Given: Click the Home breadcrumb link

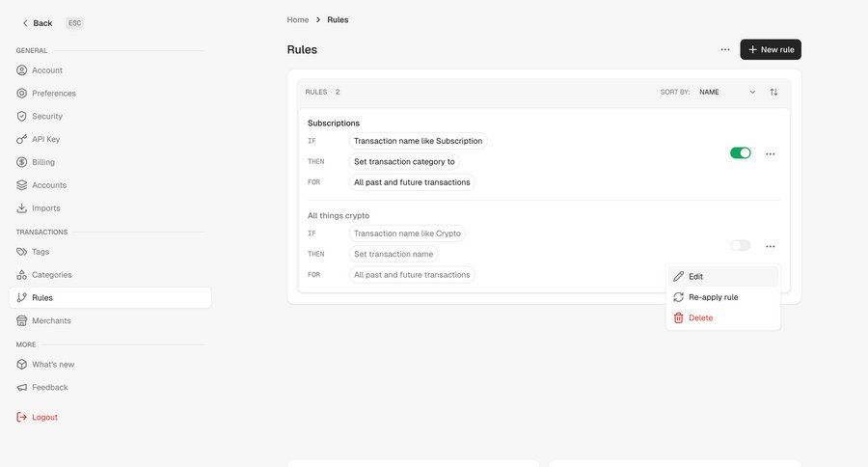Looking at the screenshot, I should point(298,20).
